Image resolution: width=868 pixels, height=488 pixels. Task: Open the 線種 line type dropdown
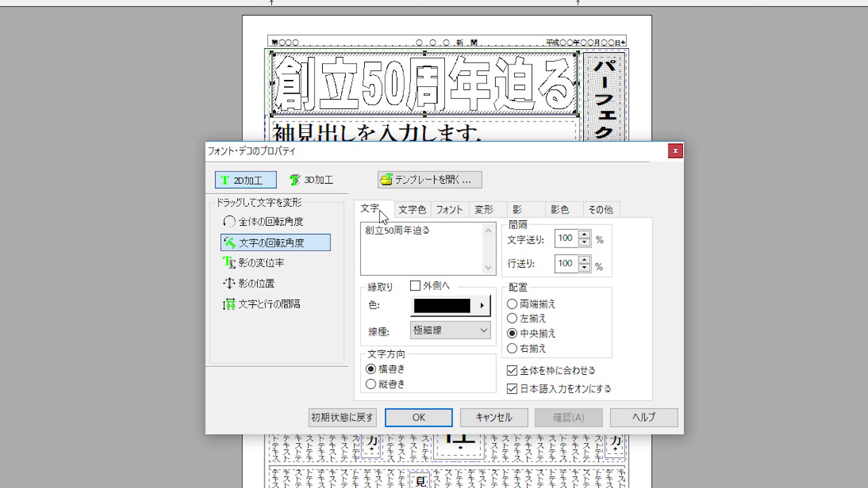click(450, 330)
